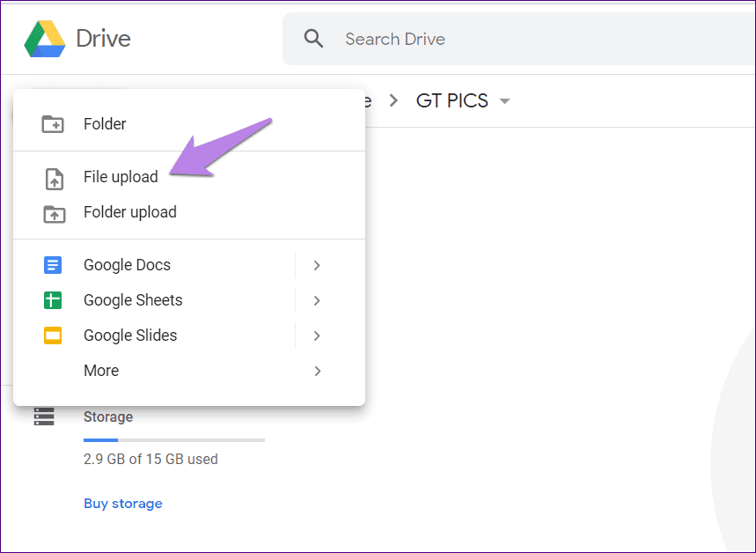Expand the More submenu arrow
Viewport: 756px width, 553px height.
tap(317, 371)
